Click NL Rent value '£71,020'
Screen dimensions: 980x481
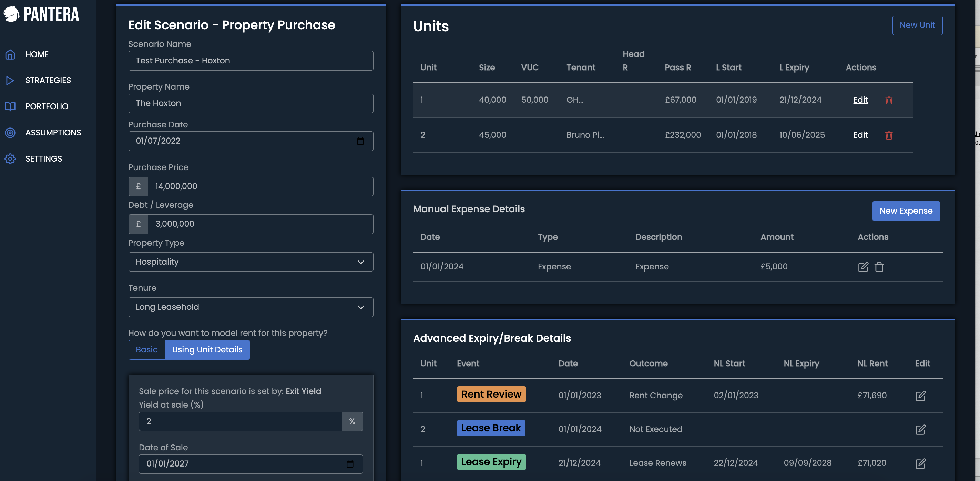pos(871,463)
